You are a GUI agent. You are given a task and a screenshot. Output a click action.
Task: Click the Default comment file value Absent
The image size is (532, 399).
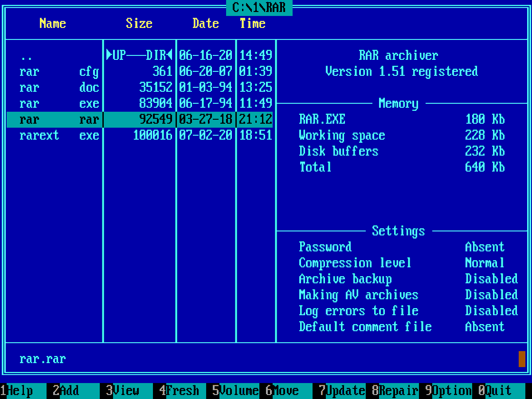click(485, 327)
